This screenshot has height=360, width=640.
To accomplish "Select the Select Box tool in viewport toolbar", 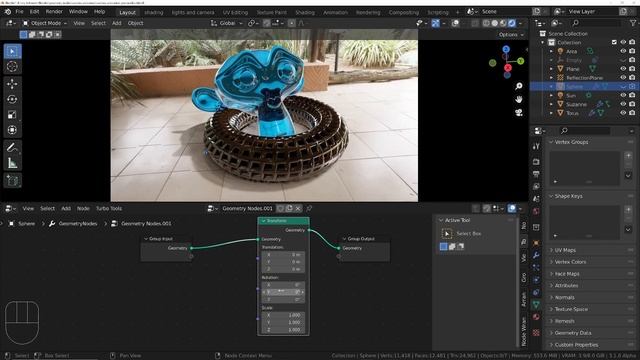I will [12, 51].
